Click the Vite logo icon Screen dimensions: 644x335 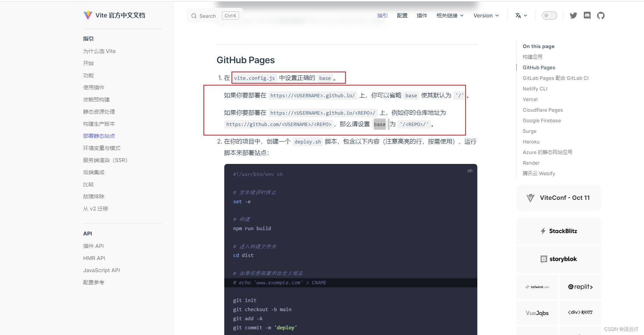click(88, 15)
